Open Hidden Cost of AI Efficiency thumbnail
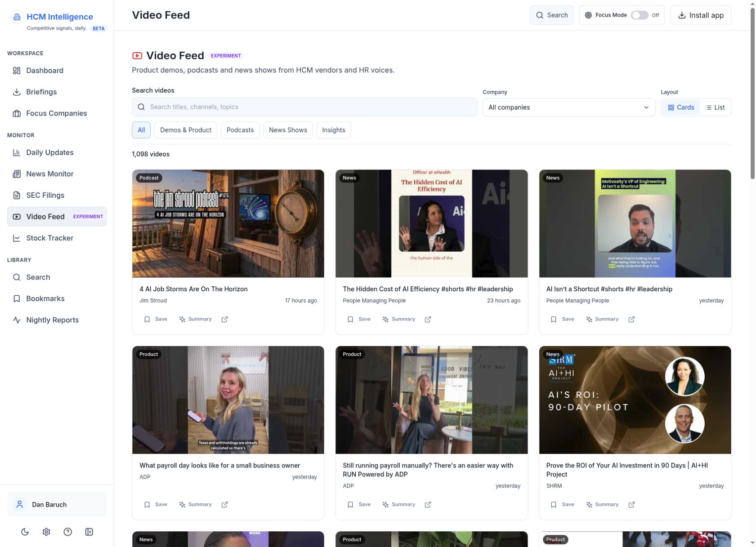756x547 pixels. click(431, 223)
